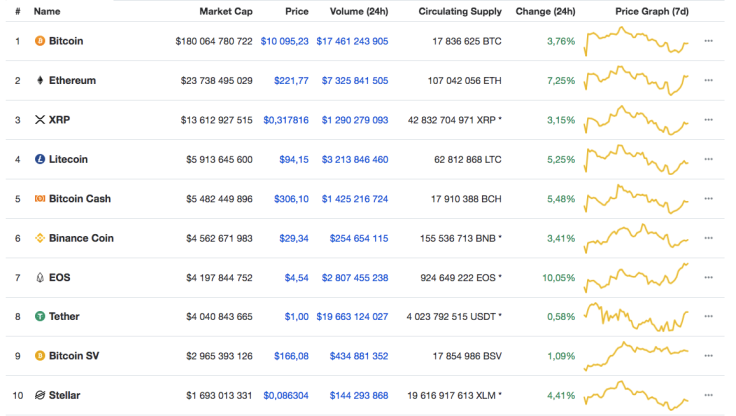Click Ethereum supply 107 042 056 ETH

(465, 81)
